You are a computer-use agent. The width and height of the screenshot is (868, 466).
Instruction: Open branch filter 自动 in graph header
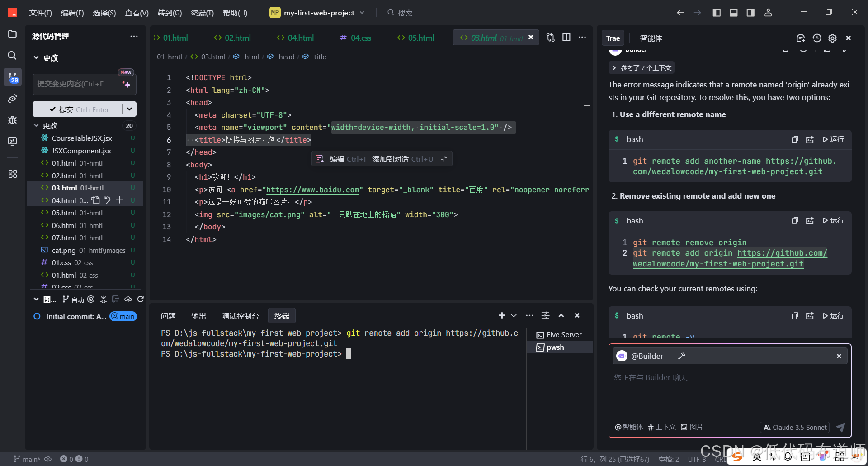73,299
